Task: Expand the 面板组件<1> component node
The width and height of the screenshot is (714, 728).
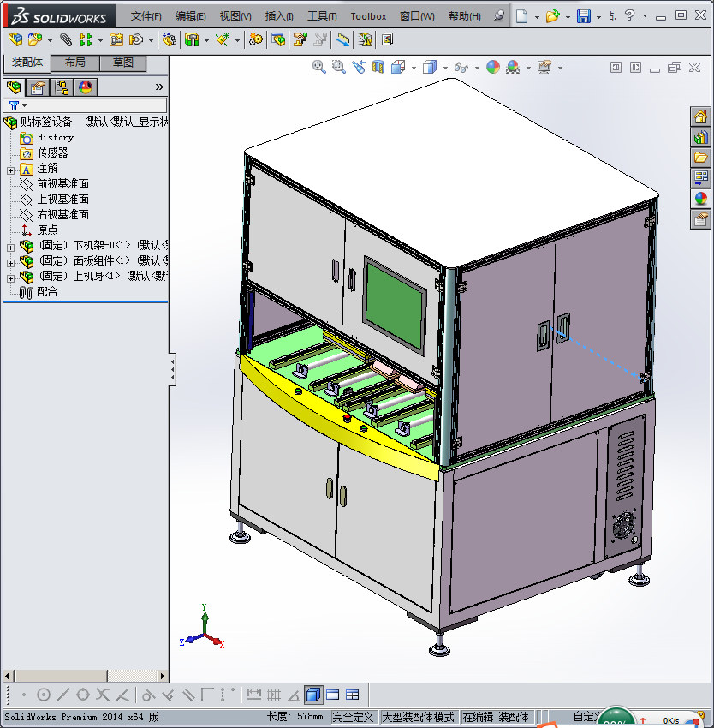Action: pyautogui.click(x=10, y=263)
